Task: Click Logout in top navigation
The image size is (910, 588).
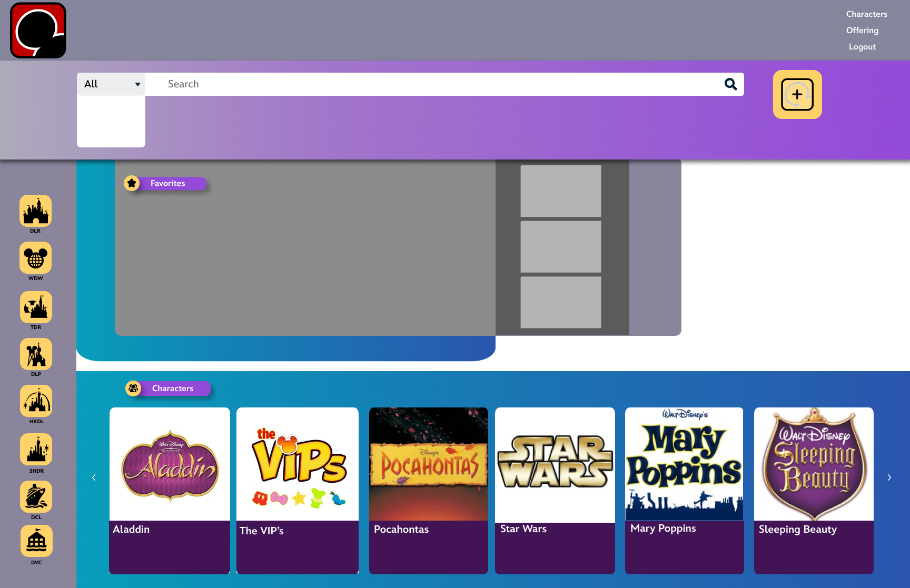Action: point(862,47)
